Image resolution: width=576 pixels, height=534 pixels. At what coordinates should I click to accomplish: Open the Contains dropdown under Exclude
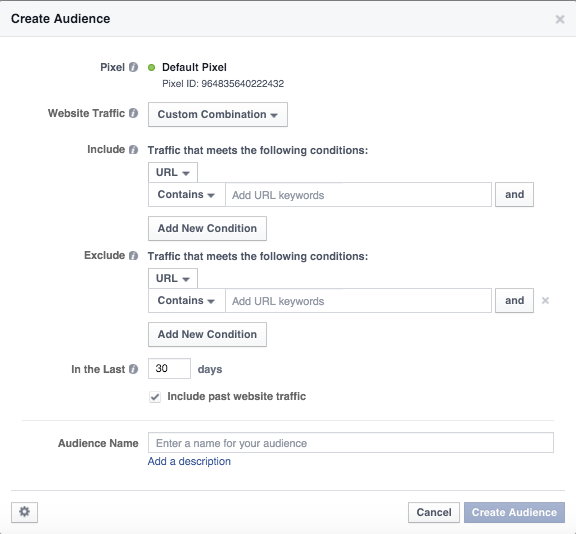(187, 300)
